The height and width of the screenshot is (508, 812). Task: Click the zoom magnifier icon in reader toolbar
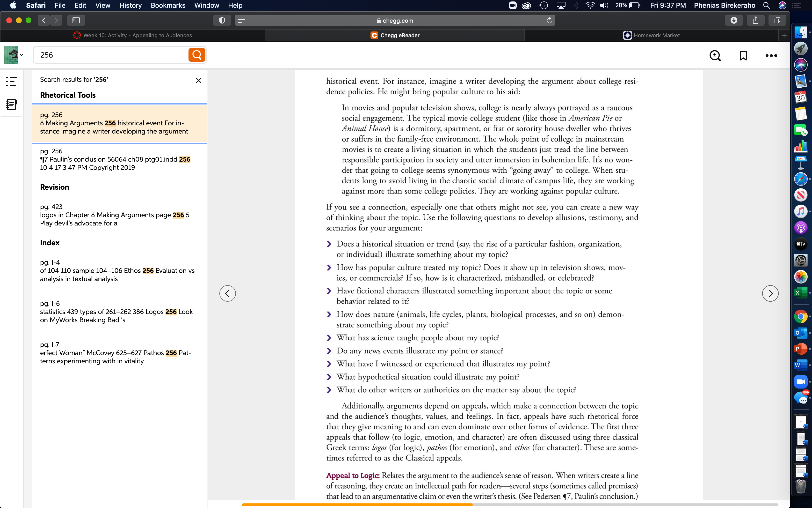pyautogui.click(x=715, y=55)
